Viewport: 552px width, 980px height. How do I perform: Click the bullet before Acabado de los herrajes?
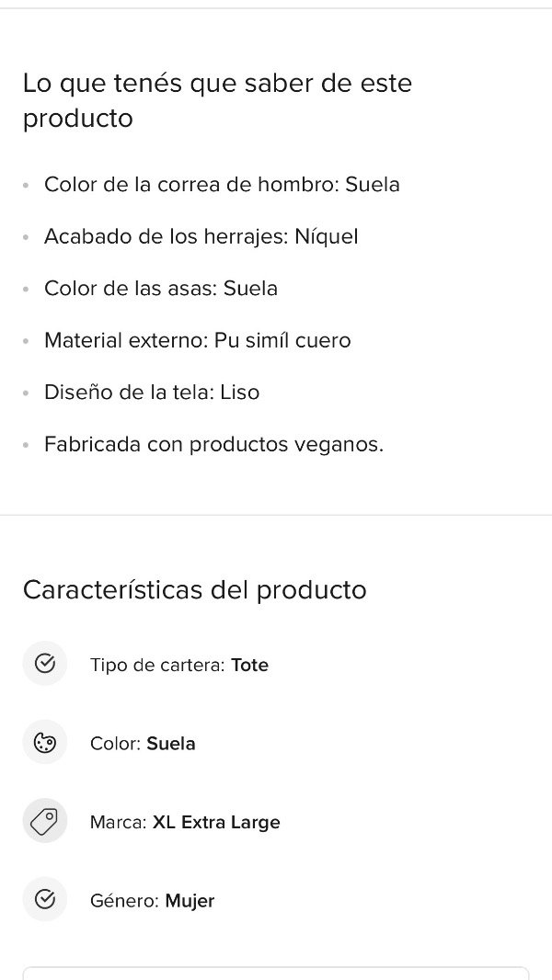26,236
